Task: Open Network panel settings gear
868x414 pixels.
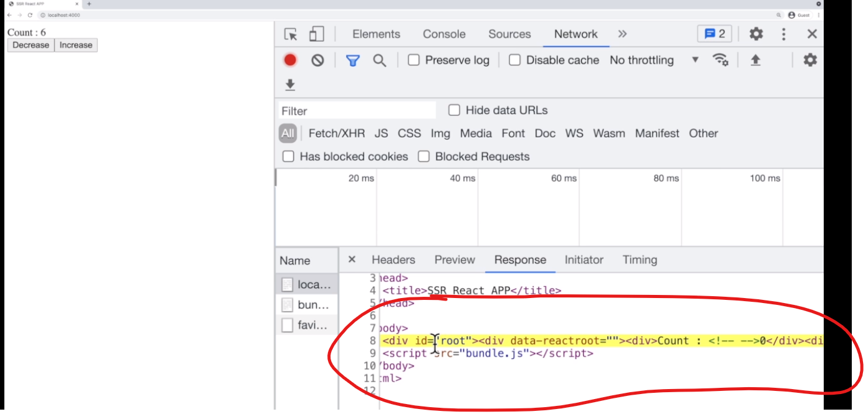Action: 810,60
